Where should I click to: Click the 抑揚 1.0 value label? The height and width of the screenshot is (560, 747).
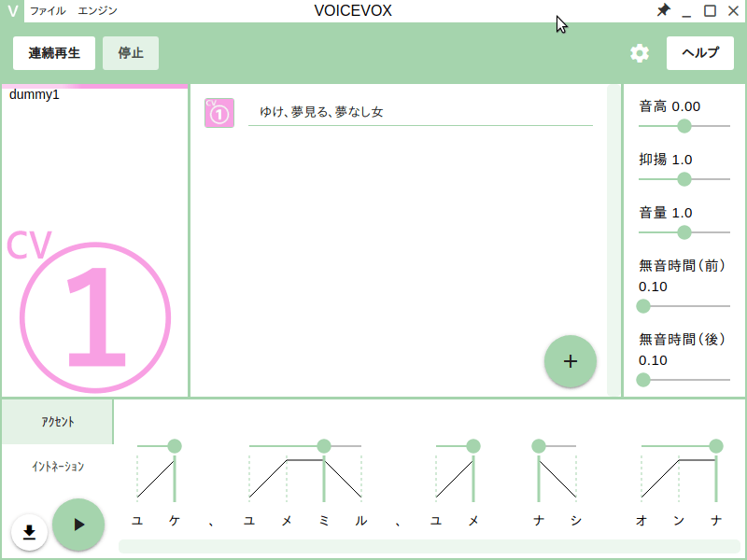pyautogui.click(x=666, y=160)
